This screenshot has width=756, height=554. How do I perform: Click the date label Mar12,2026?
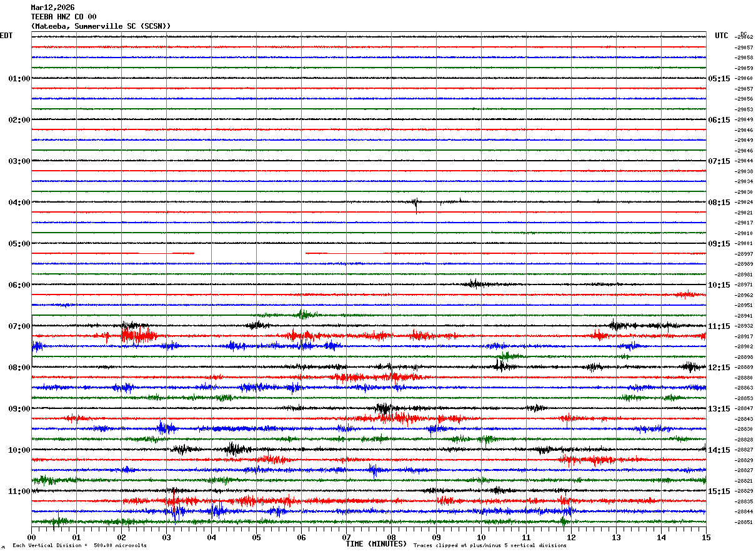tap(52, 8)
